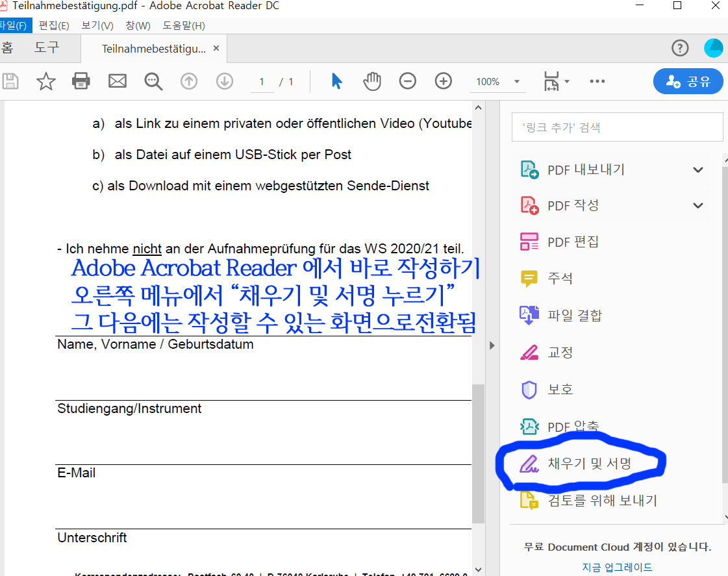Send file by email envelope icon
This screenshot has height=576, width=728.
pos(117,81)
